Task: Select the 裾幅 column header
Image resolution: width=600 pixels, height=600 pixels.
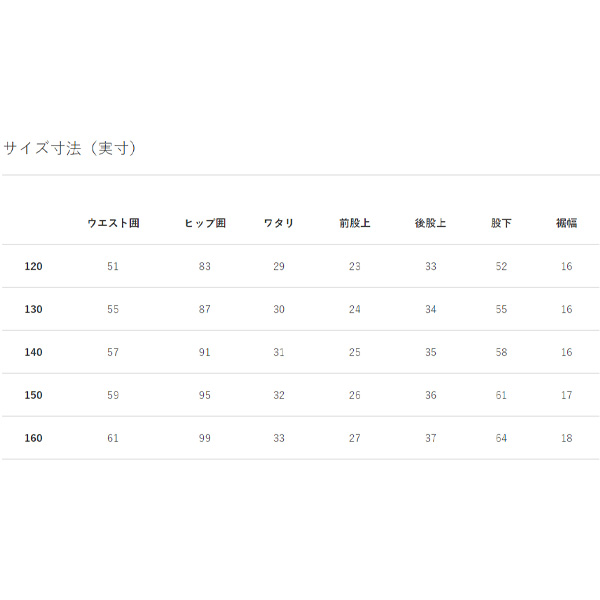Action: [x=567, y=223]
